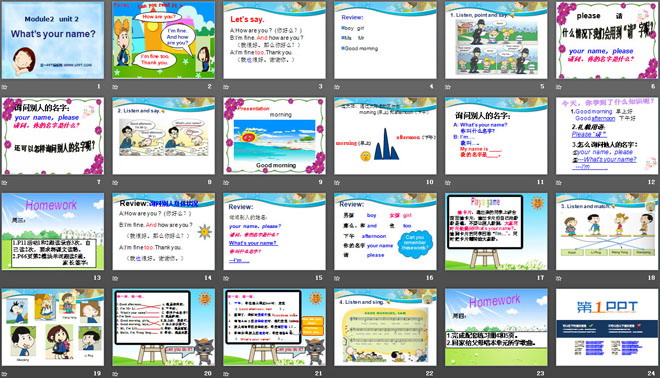Click the animation star under slide 16
The image size is (660, 378).
click(x=337, y=278)
